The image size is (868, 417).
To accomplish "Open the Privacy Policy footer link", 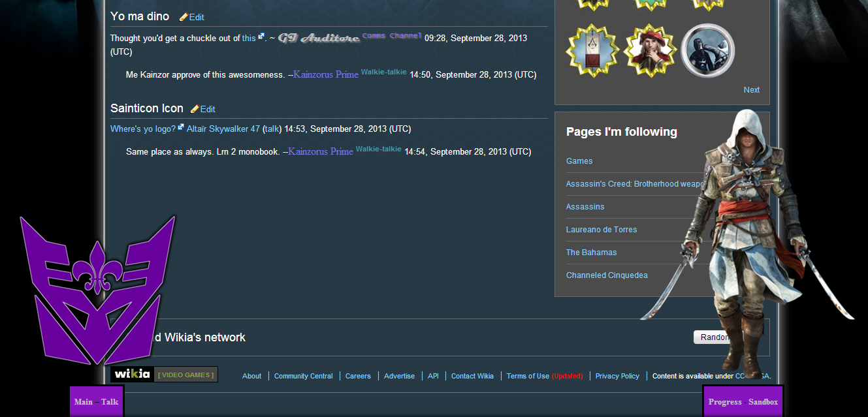I will coord(617,376).
